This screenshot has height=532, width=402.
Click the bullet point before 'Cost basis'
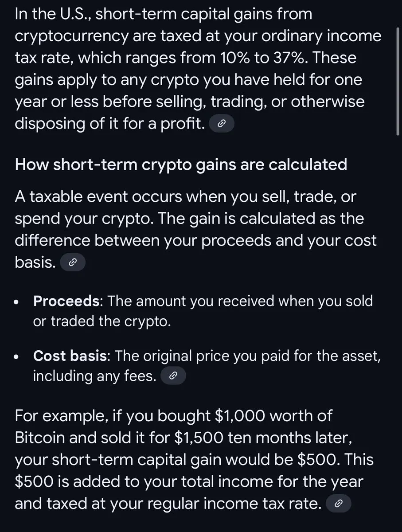(x=17, y=357)
